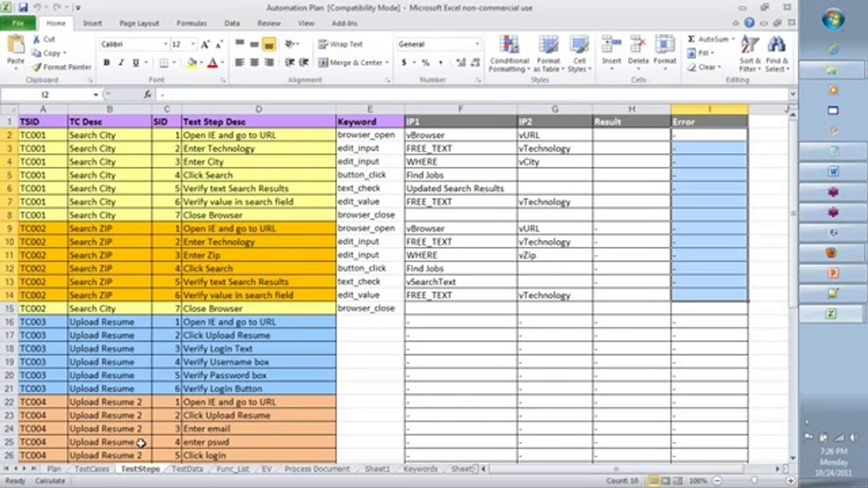The width and height of the screenshot is (868, 488).
Task: Toggle Italic formatting
Action: [121, 62]
